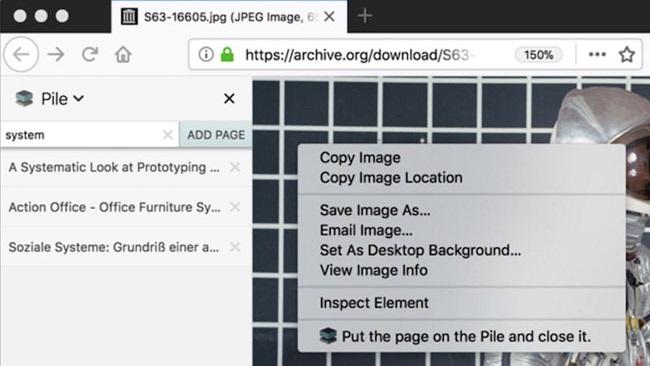Click the green padlock security icon
The image size is (650, 366).
[x=227, y=54]
